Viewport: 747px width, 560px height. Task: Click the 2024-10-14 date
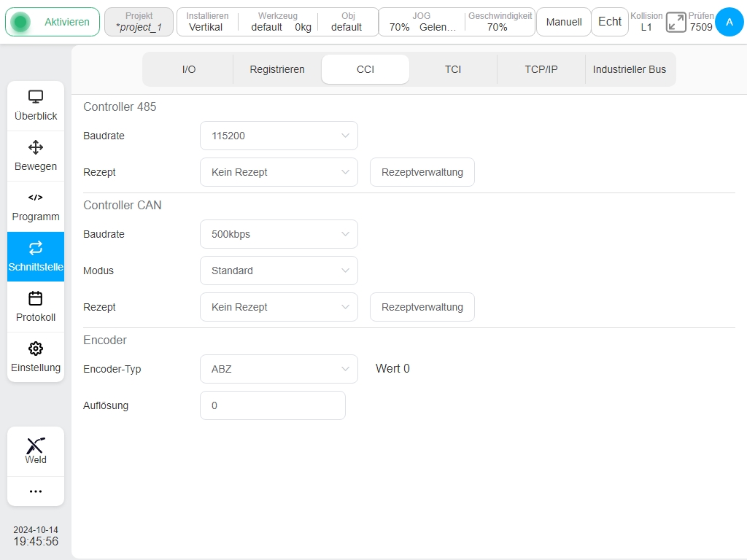[x=36, y=529]
